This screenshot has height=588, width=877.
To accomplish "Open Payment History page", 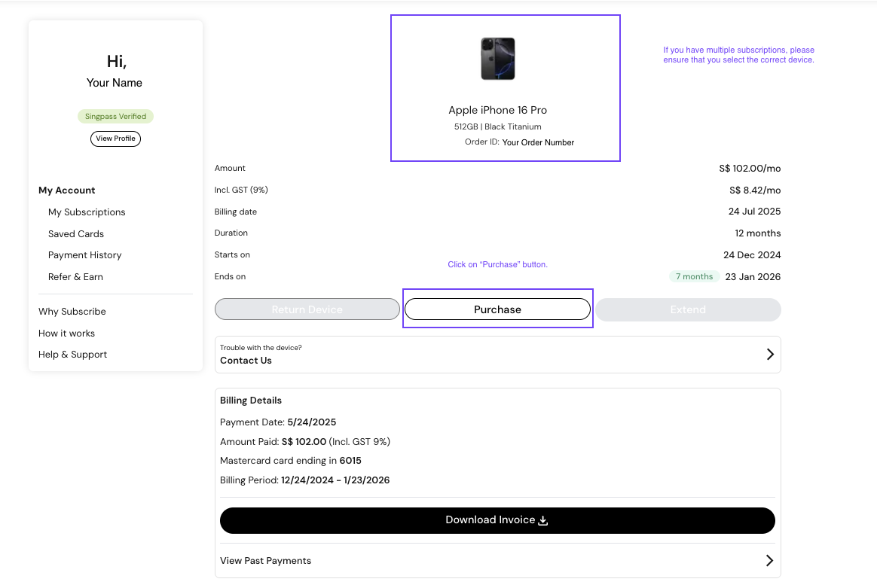I will (85, 255).
